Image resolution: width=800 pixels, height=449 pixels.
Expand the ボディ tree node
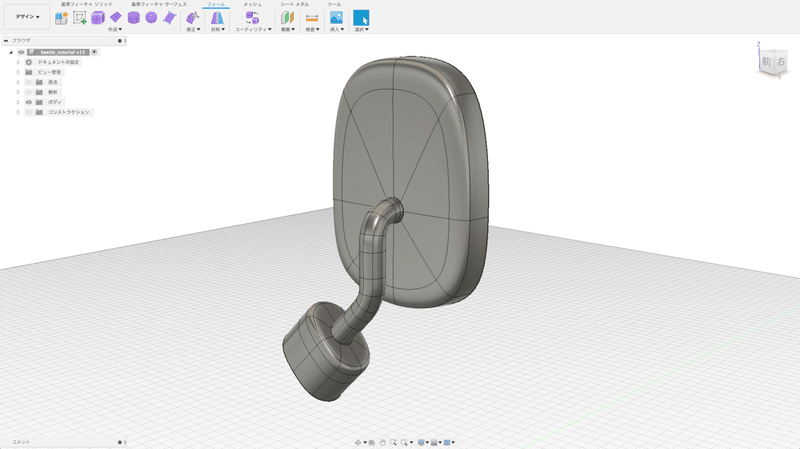(x=18, y=102)
